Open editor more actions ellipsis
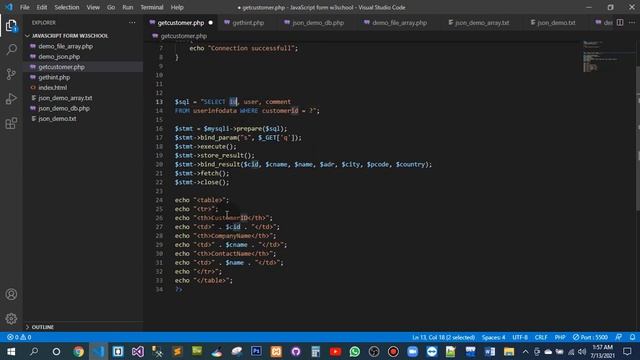Image resolution: width=640 pixels, height=360 pixels. (632, 23)
